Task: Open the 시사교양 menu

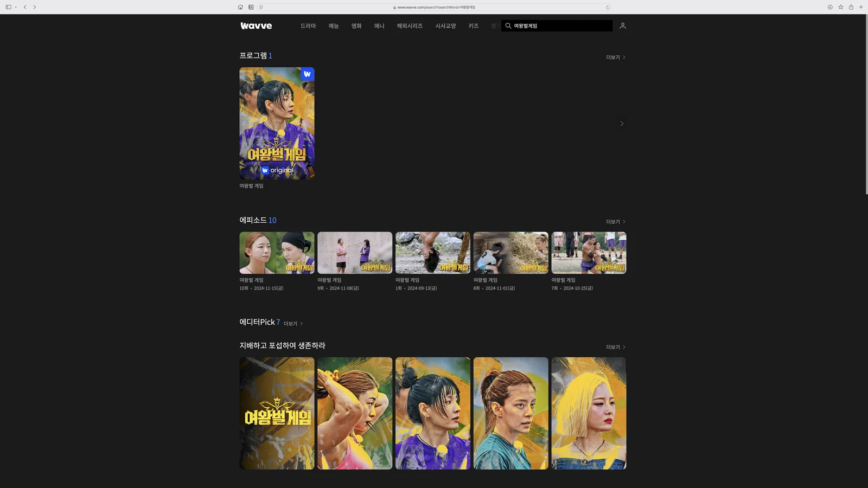Action: point(445,26)
